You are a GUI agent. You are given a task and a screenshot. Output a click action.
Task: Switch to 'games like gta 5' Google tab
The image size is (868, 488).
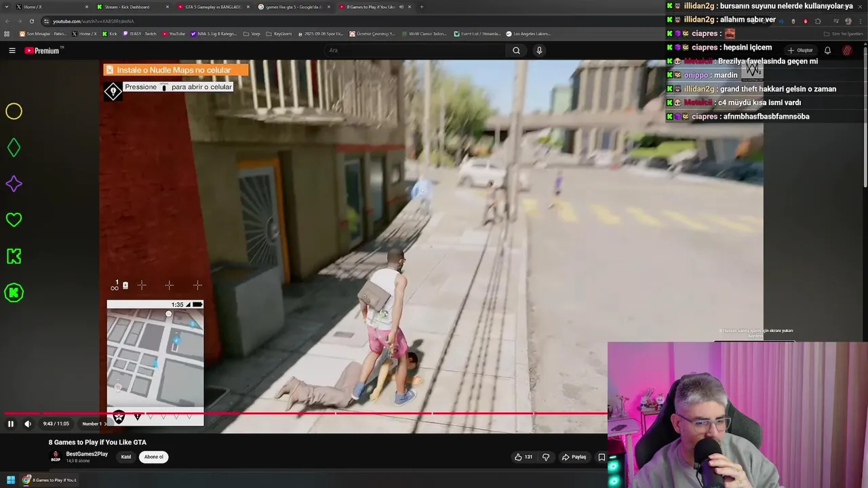click(294, 7)
